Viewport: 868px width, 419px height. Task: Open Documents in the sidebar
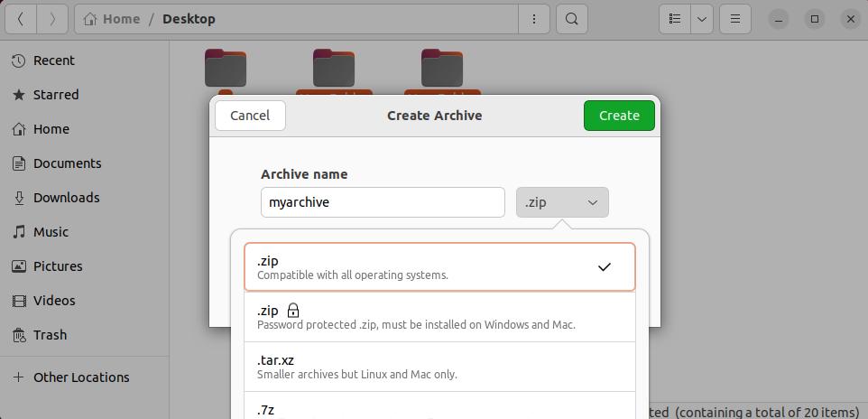84,164
